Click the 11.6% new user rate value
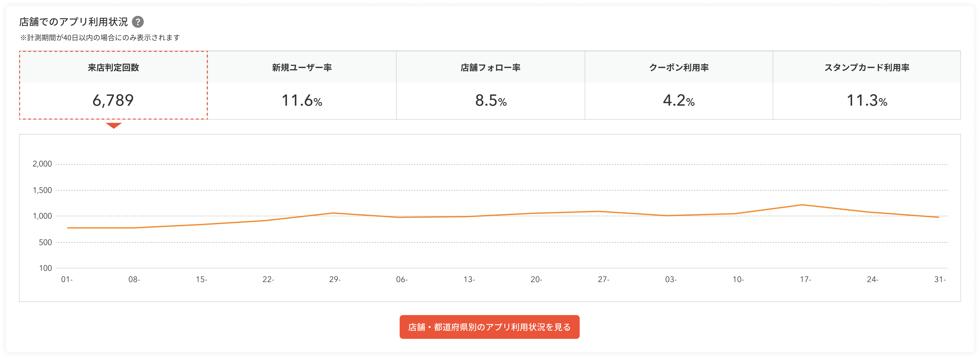The image size is (980, 358). [x=302, y=101]
